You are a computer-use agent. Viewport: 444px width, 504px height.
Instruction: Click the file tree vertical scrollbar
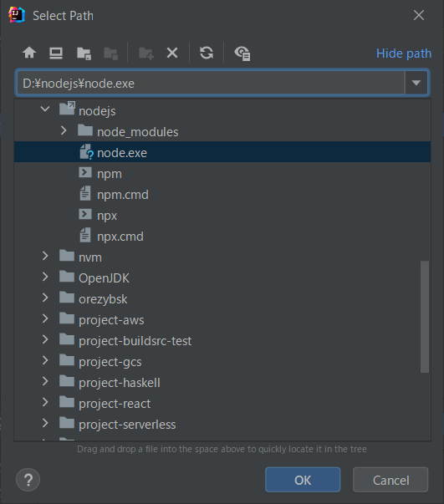(x=425, y=317)
